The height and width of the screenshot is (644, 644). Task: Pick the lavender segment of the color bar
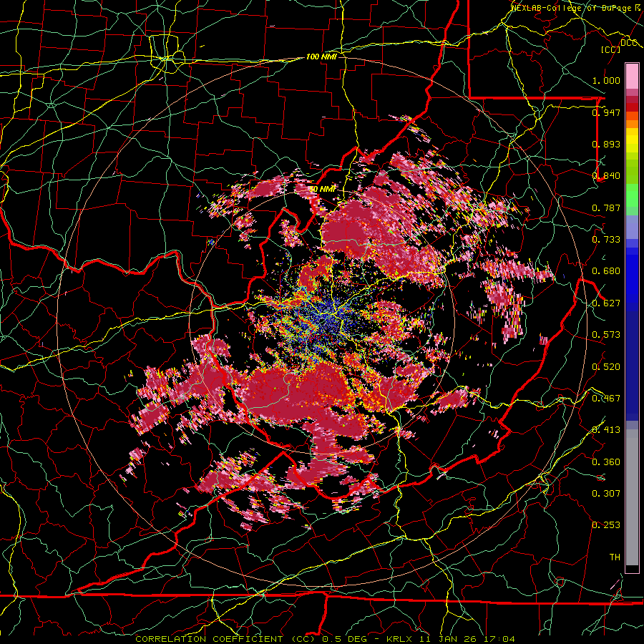[632, 227]
